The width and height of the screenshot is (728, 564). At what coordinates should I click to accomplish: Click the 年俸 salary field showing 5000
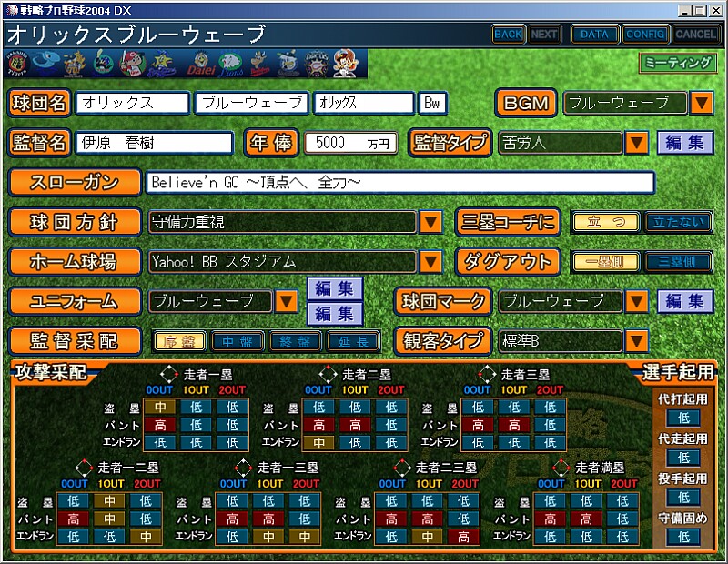click(351, 143)
